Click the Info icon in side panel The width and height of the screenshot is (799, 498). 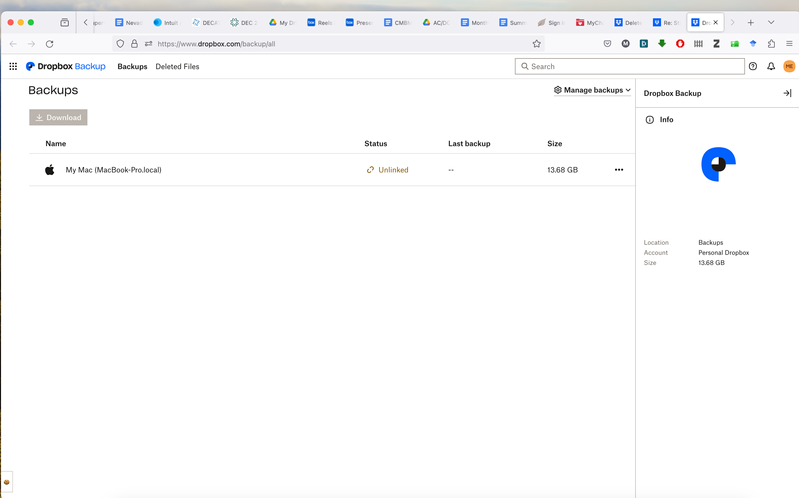tap(650, 120)
